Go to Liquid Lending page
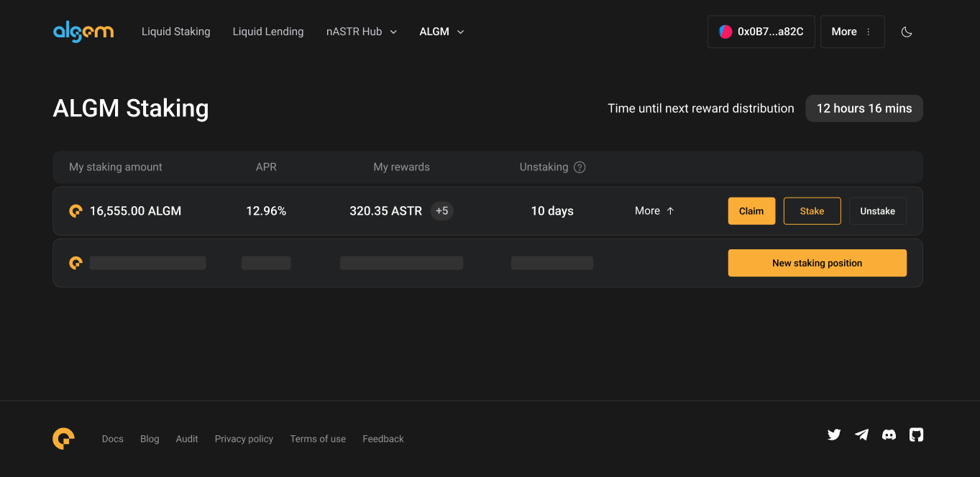 (268, 32)
